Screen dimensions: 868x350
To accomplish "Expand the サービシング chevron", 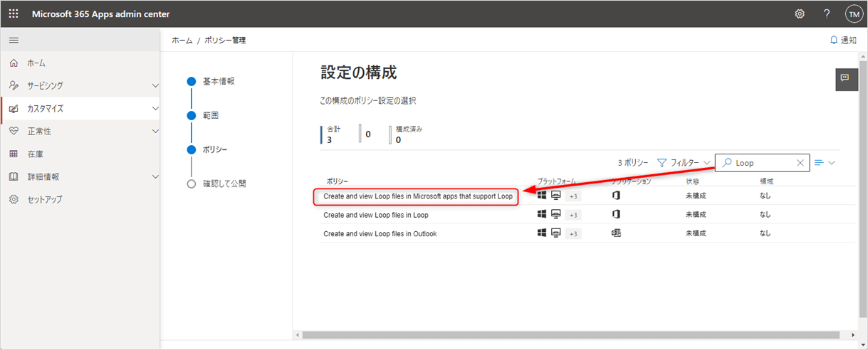I will [x=155, y=86].
